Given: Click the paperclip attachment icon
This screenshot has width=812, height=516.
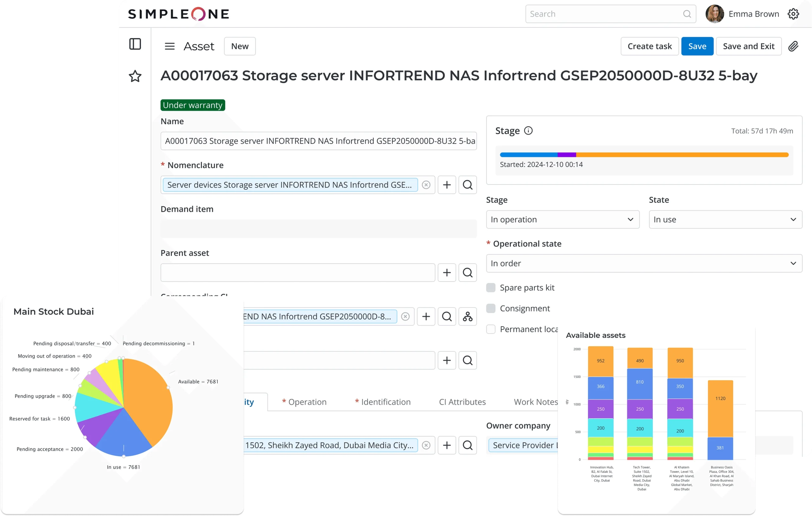Looking at the screenshot, I should pyautogui.click(x=793, y=46).
